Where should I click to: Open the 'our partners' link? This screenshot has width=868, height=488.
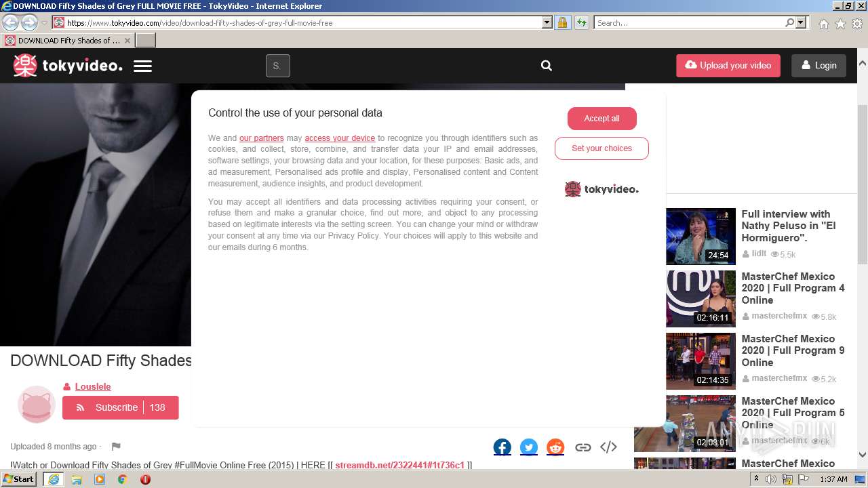pyautogui.click(x=261, y=138)
